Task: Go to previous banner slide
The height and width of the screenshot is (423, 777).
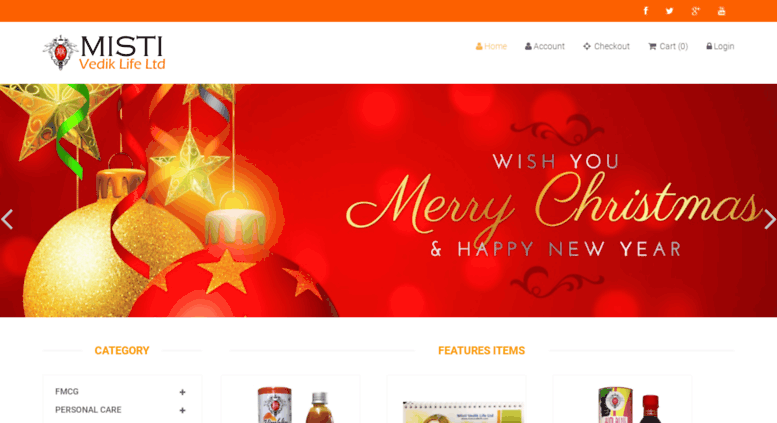Action: [x=7, y=219]
